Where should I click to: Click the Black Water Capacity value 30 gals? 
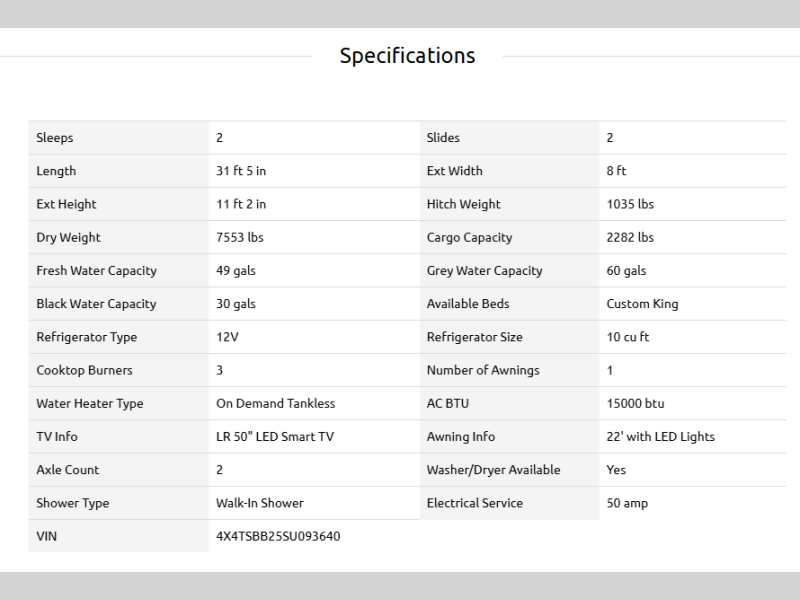pos(236,304)
